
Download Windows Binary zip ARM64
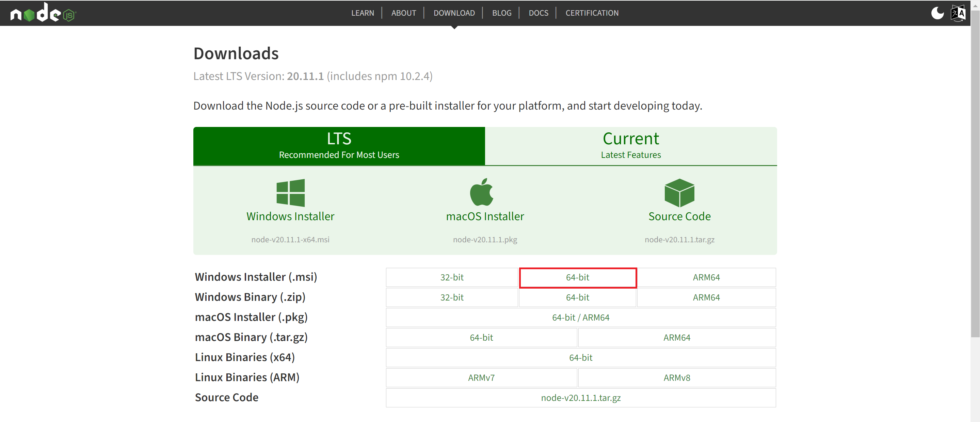click(x=706, y=297)
